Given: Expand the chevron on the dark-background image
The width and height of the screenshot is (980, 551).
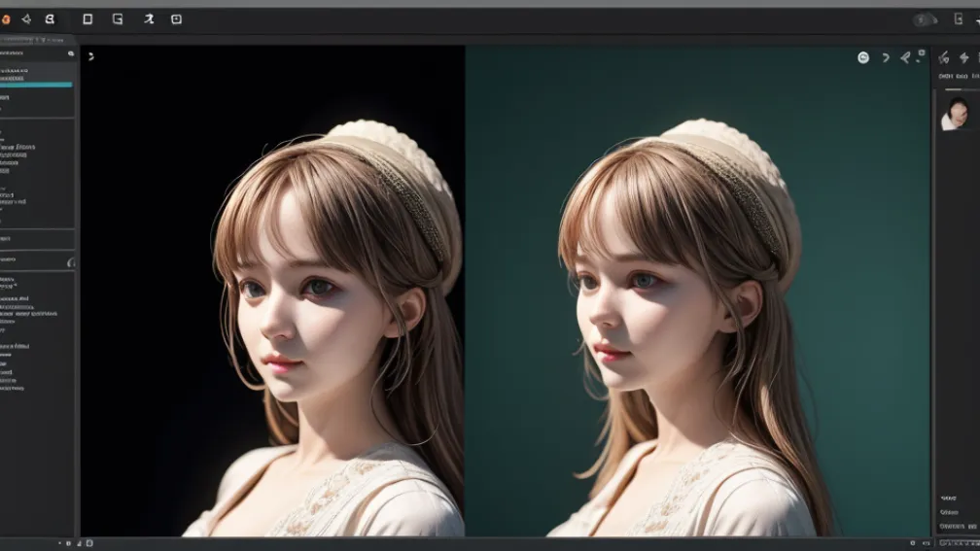Looking at the screenshot, I should pos(91,56).
